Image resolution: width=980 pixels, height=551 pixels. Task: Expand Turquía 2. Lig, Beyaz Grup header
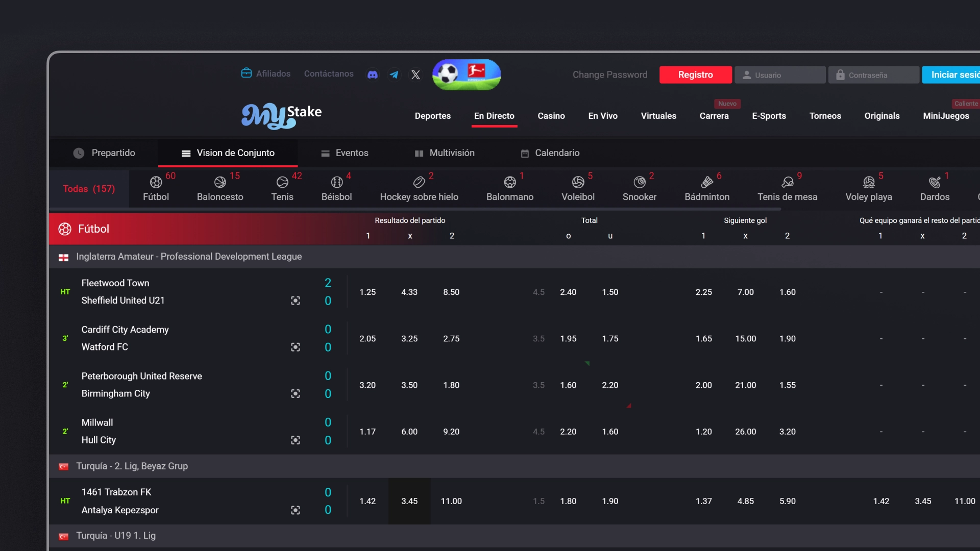pyautogui.click(x=514, y=466)
